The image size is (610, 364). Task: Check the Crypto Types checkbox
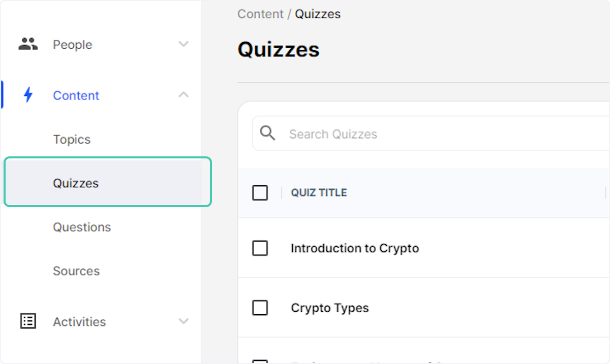pos(260,308)
